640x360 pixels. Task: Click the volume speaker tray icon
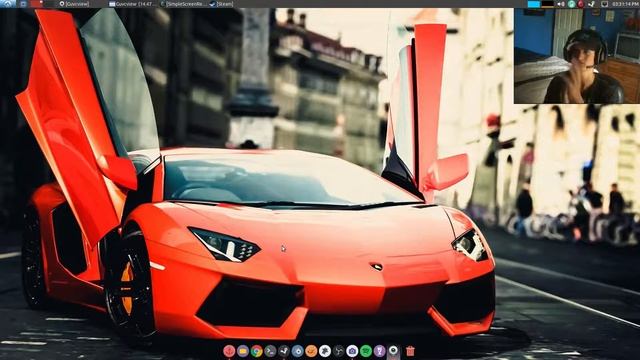(x=561, y=4)
